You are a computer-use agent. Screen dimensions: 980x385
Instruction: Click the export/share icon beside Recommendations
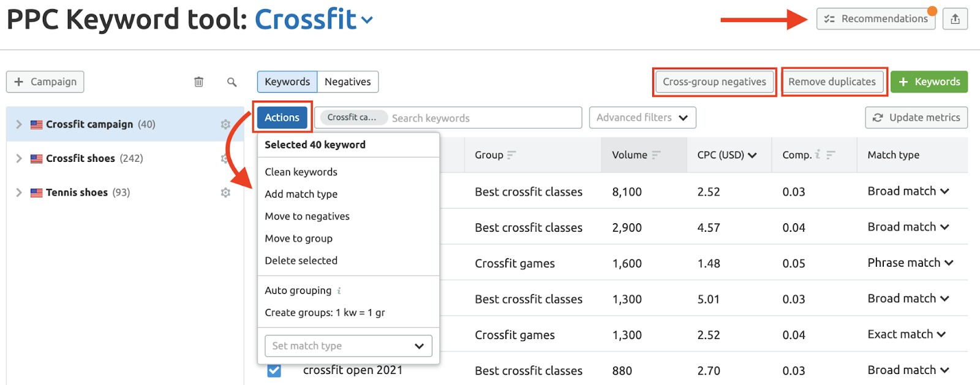coord(955,19)
